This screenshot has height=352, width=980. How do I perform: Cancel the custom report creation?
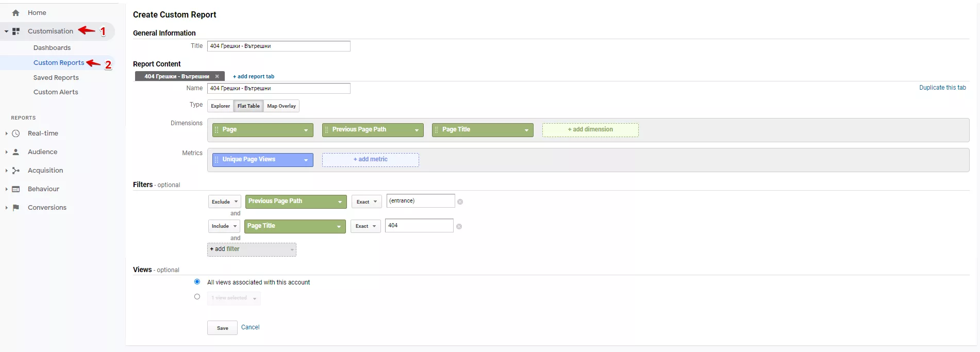click(251, 327)
